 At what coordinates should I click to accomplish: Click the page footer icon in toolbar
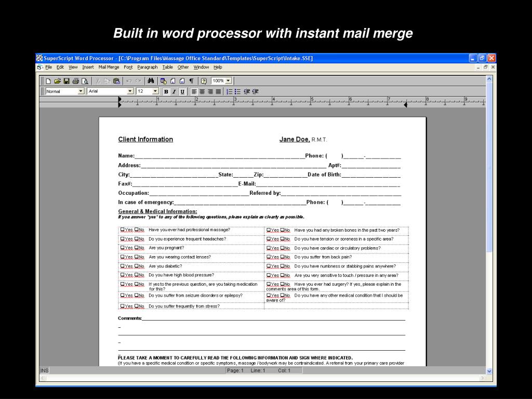click(182, 81)
